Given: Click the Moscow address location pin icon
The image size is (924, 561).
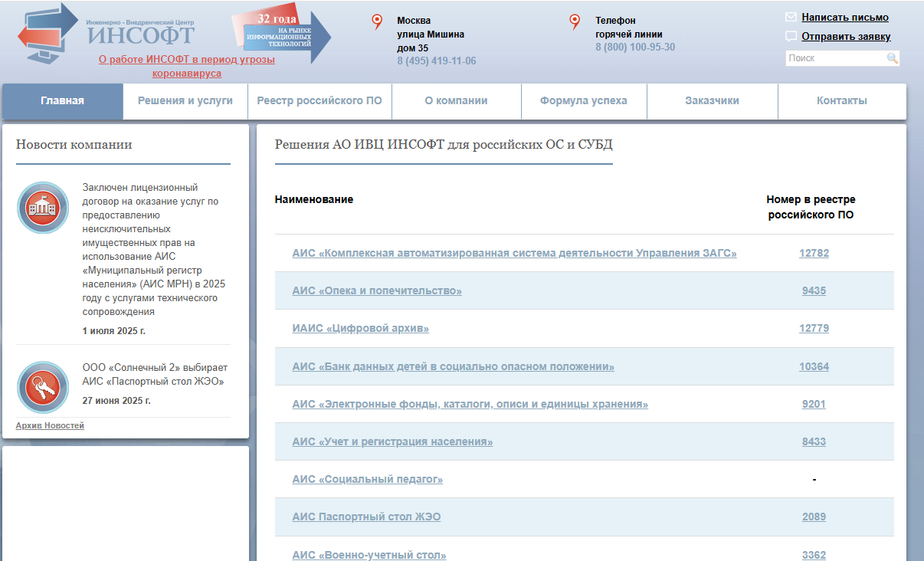Looking at the screenshot, I should click(x=376, y=21).
